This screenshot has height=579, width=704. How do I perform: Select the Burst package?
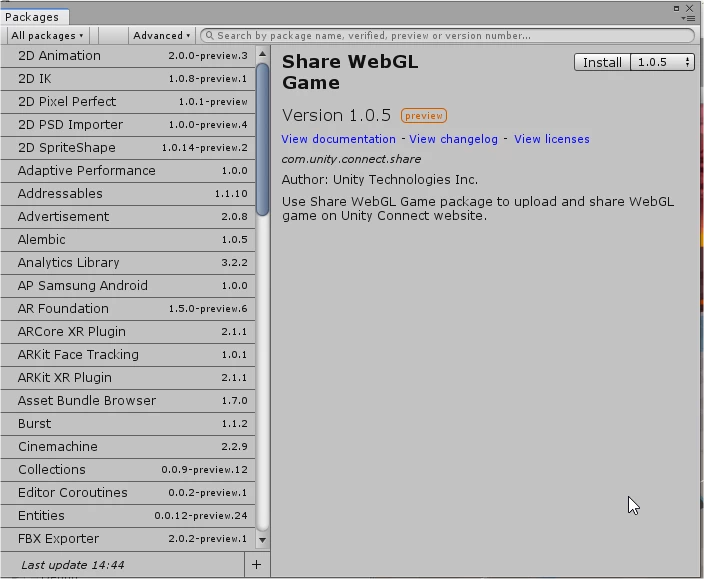pos(128,424)
